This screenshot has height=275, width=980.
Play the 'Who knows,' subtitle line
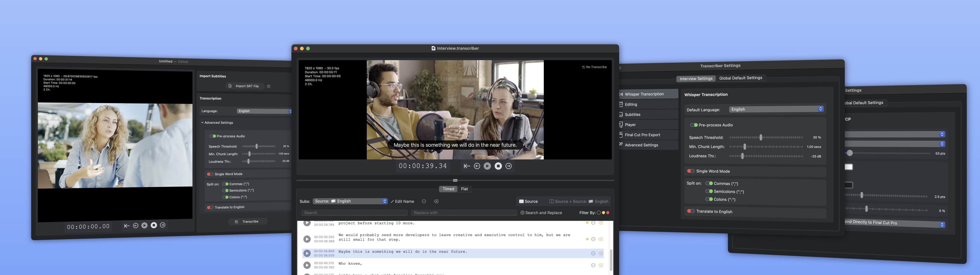307,265
